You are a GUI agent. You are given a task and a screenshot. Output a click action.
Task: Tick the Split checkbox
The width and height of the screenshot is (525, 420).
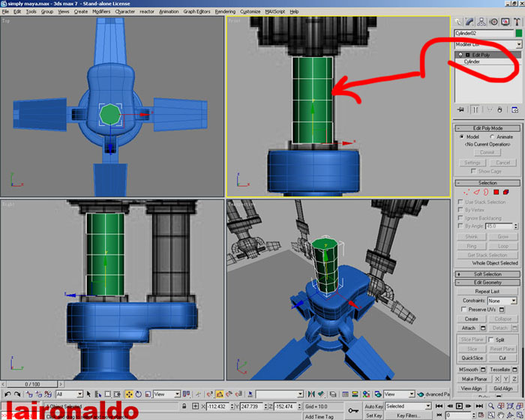490,340
